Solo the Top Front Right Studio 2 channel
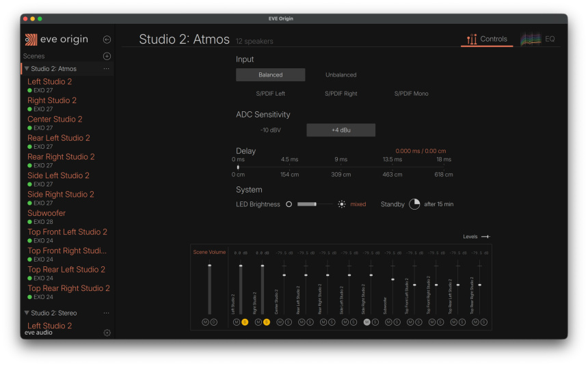The height and width of the screenshot is (366, 588). point(440,322)
